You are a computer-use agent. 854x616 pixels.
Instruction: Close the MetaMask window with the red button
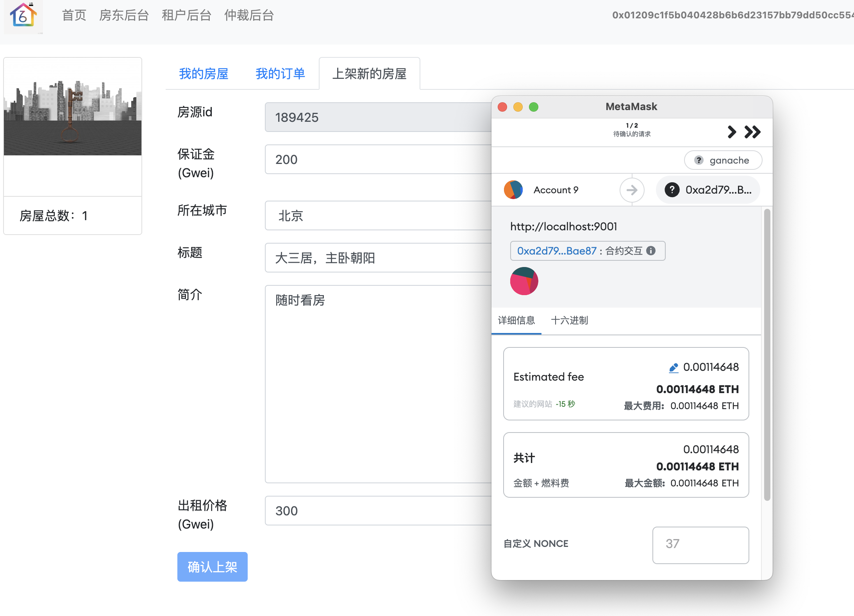point(502,107)
